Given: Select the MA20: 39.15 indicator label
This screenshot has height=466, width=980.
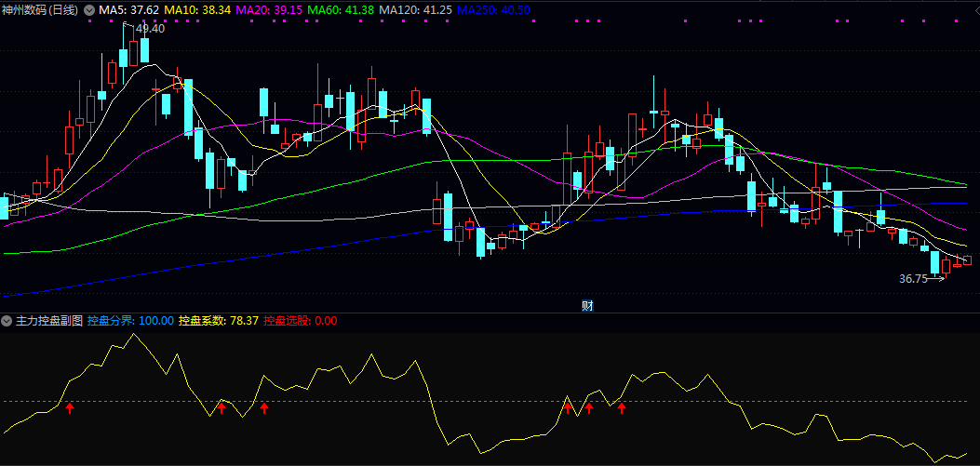Looking at the screenshot, I should (269, 10).
